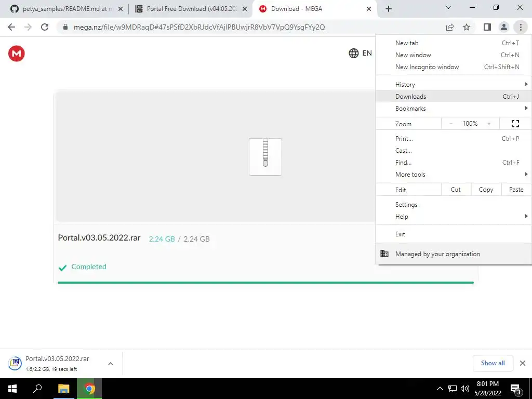Viewport: 532px width, 399px height.
Task: Open a new tab with plus button
Action: pyautogui.click(x=389, y=9)
